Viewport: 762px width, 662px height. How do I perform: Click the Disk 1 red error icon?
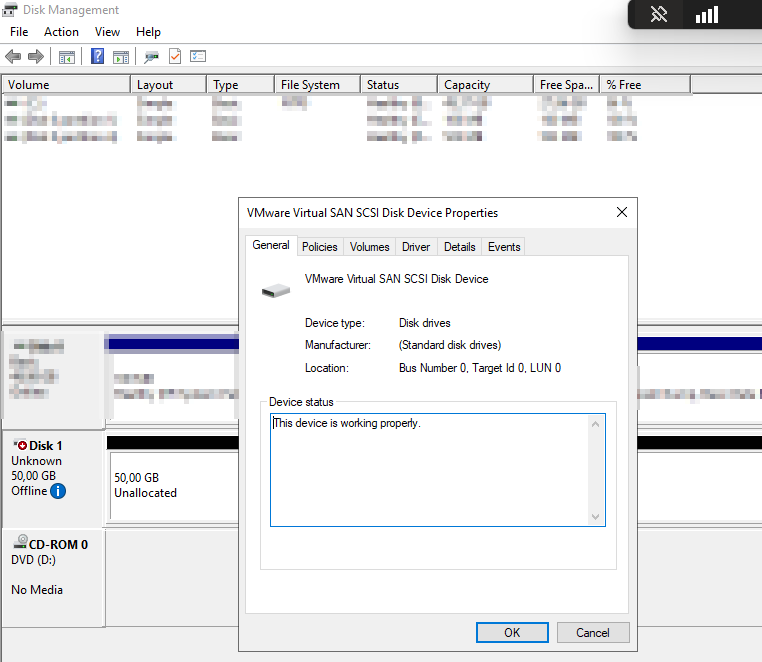(20, 444)
